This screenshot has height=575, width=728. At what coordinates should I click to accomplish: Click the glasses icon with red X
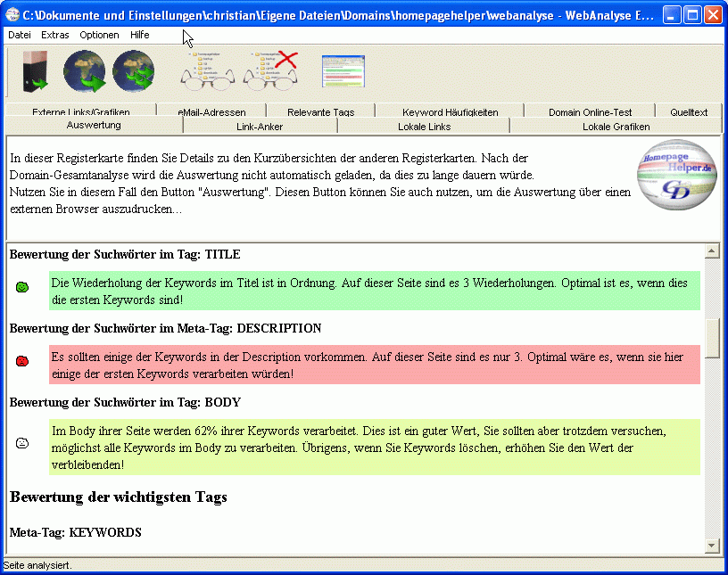coord(270,71)
